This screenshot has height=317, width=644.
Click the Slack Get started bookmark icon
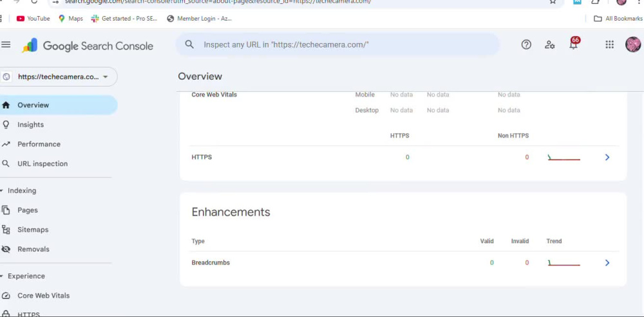[95, 19]
